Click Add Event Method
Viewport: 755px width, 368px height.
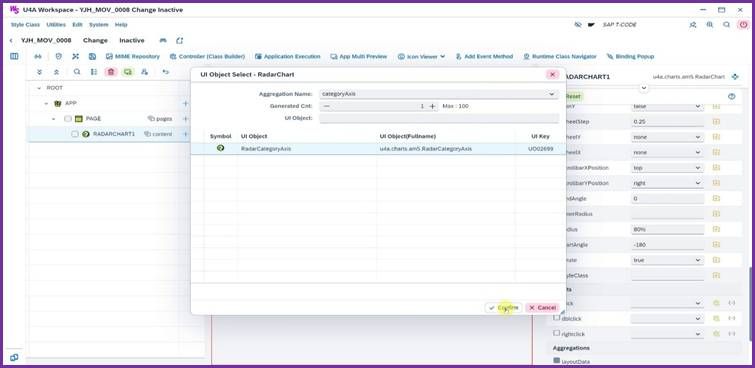point(484,56)
